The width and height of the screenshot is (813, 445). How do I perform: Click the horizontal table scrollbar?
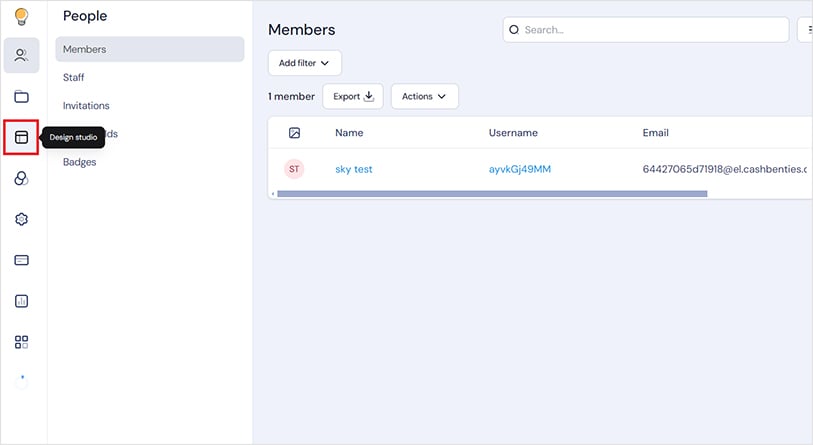[x=492, y=194]
